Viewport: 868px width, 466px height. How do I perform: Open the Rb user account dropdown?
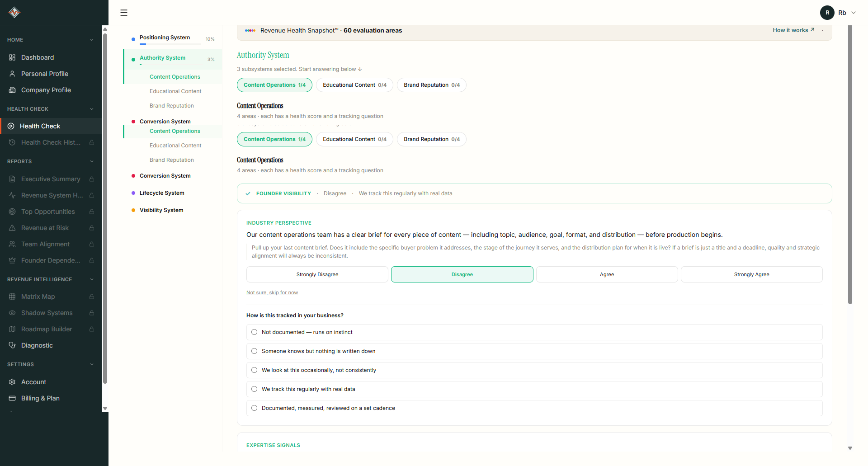(838, 13)
